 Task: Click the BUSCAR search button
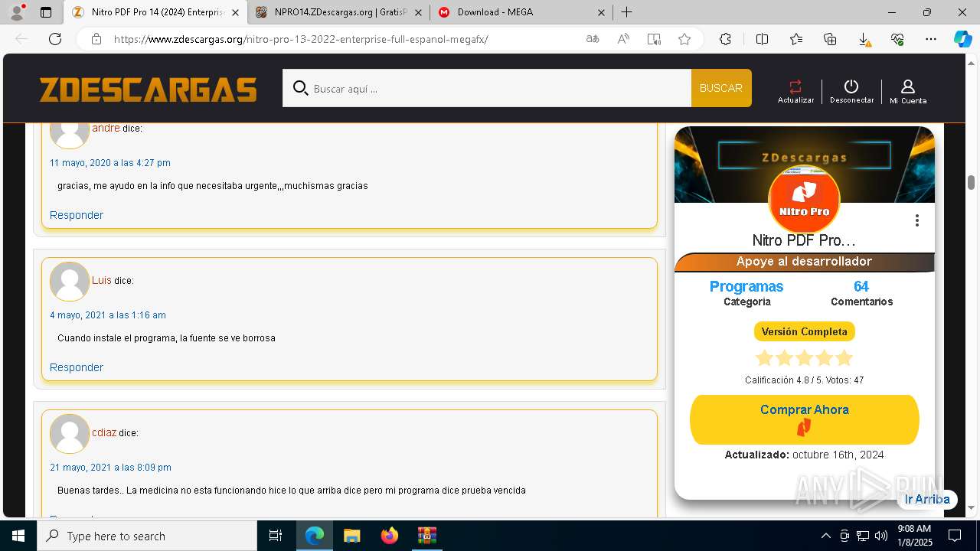pos(721,88)
